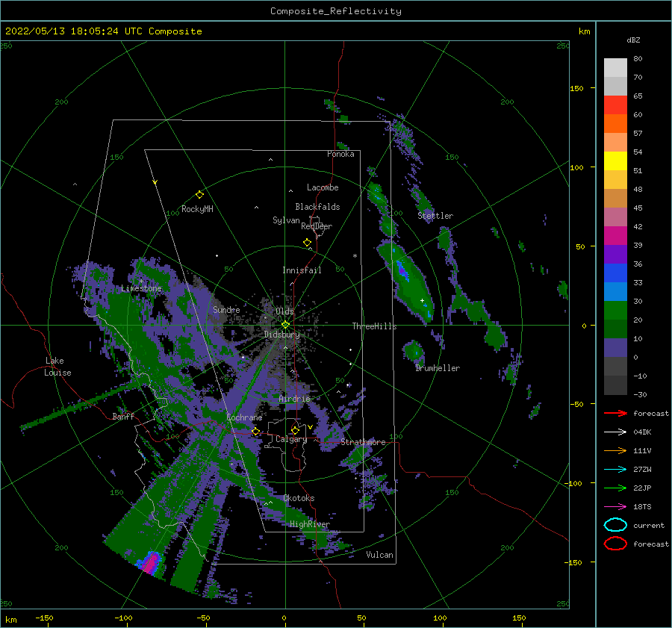672x628 pixels.
Task: Click the magenta 18TS arrow legend icon
Action: (615, 507)
